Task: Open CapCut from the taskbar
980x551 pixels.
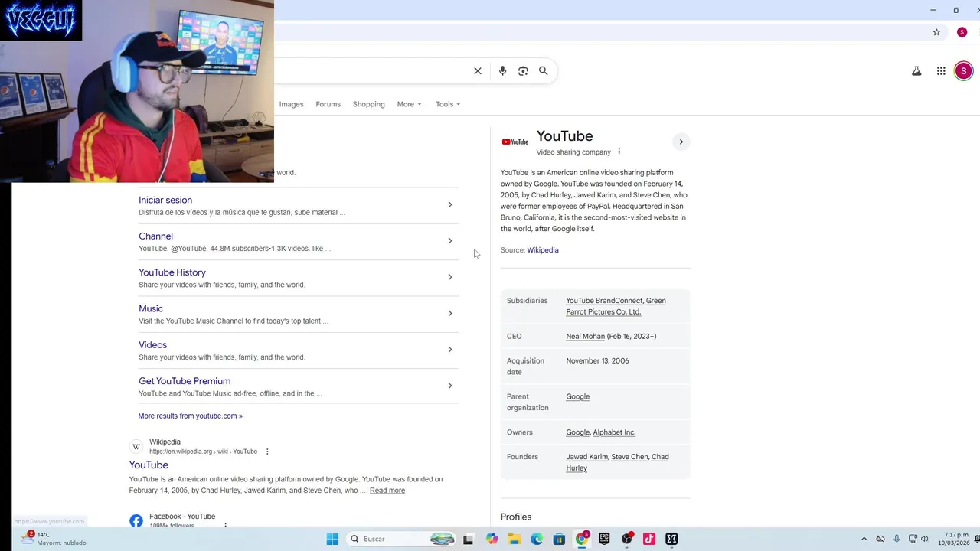Action: pyautogui.click(x=671, y=539)
